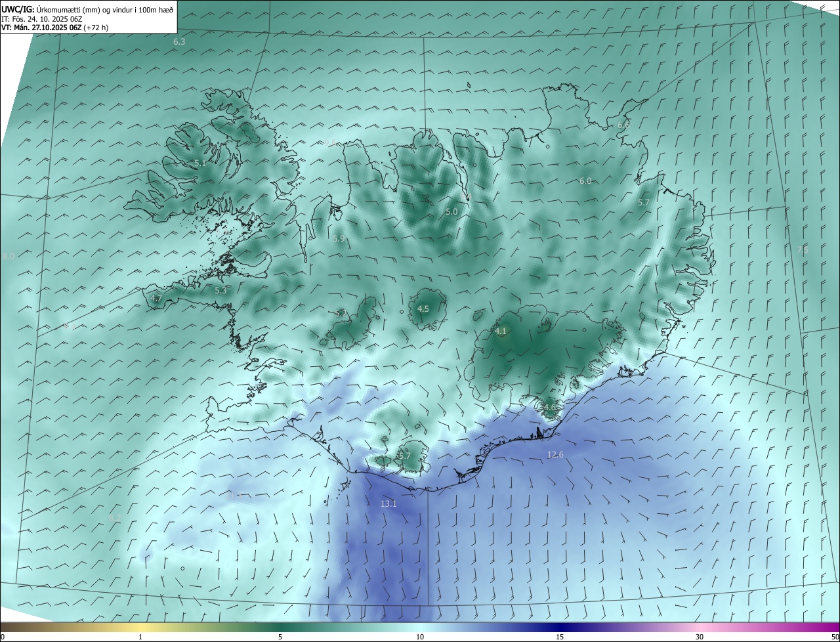840x642 pixels.
Task: Click the 7.5 value east of Iceland
Action: [x=803, y=249]
